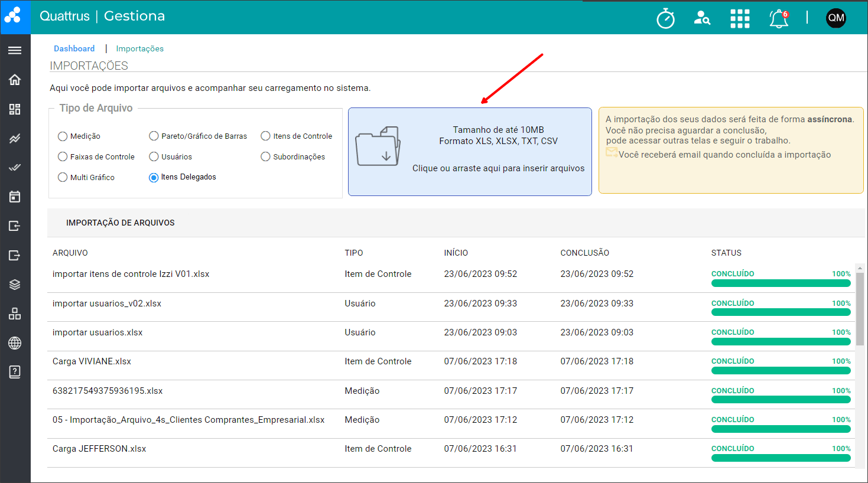
Task: Open the trend lines icon in the sidebar
Action: pyautogui.click(x=15, y=139)
